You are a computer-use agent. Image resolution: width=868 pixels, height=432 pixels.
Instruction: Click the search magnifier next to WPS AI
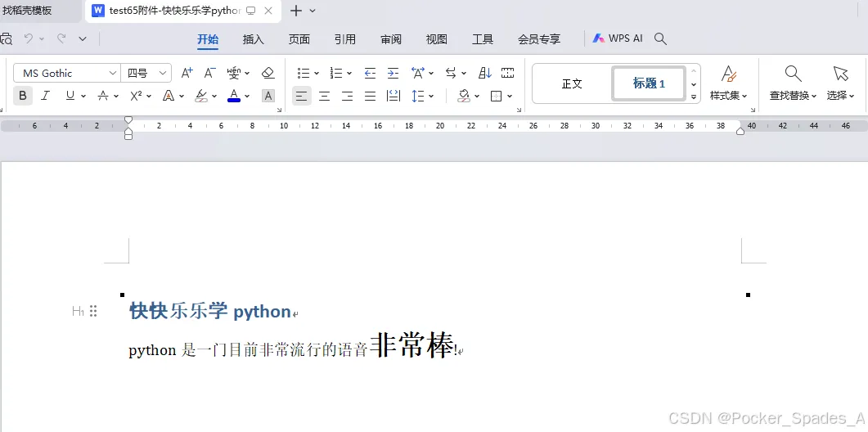[660, 38]
